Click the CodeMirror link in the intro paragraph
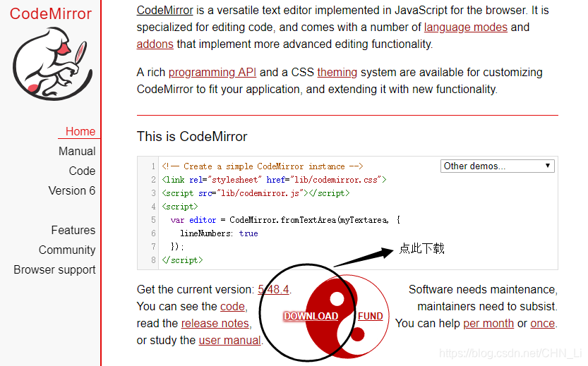Image resolution: width=588 pixels, height=366 pixels. click(x=164, y=10)
